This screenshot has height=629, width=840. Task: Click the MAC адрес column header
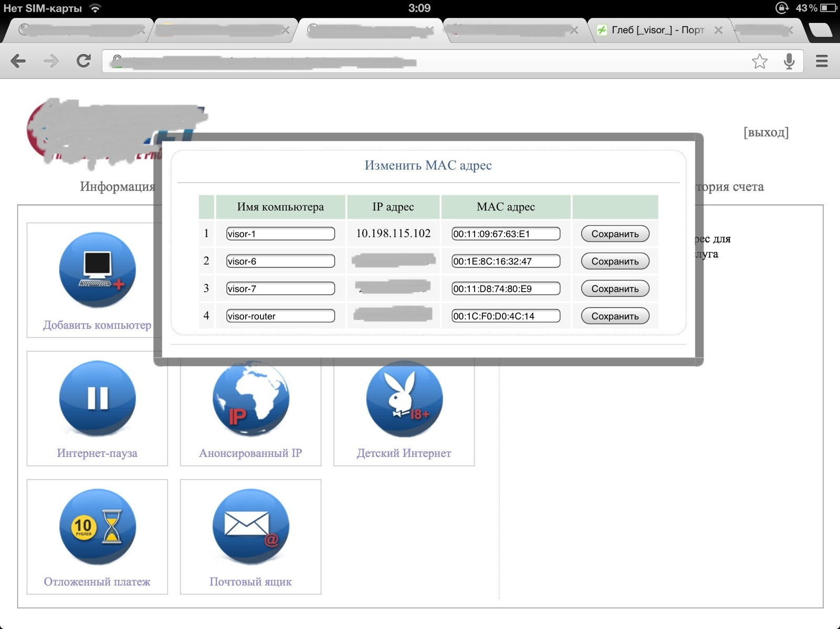pos(506,207)
